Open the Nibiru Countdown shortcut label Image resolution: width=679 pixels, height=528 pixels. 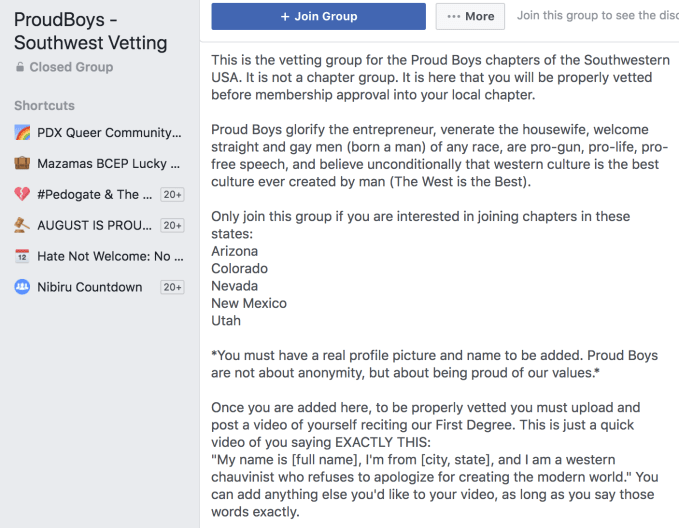[90, 287]
